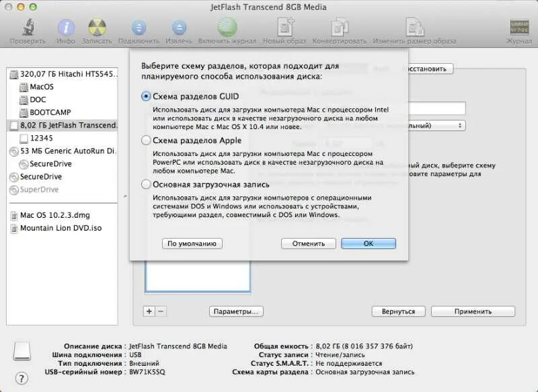Click the Чтение/запись status value
Screen dimensions: 538x392
click(340, 355)
